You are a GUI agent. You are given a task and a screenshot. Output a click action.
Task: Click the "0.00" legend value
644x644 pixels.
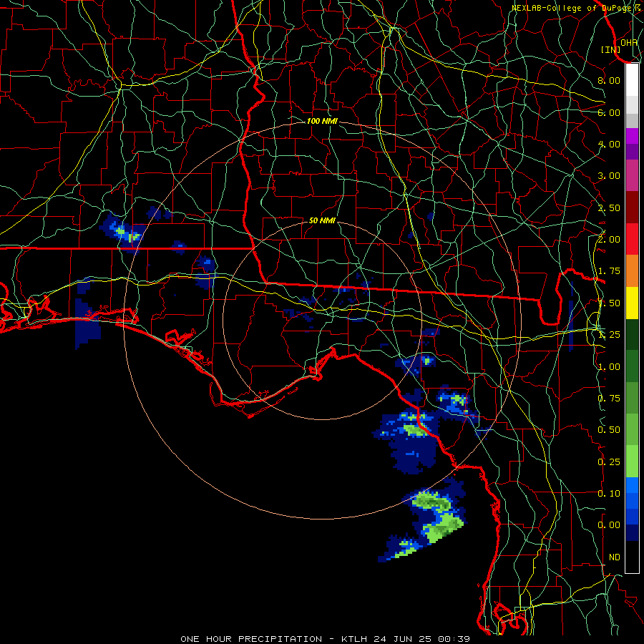pos(609,525)
